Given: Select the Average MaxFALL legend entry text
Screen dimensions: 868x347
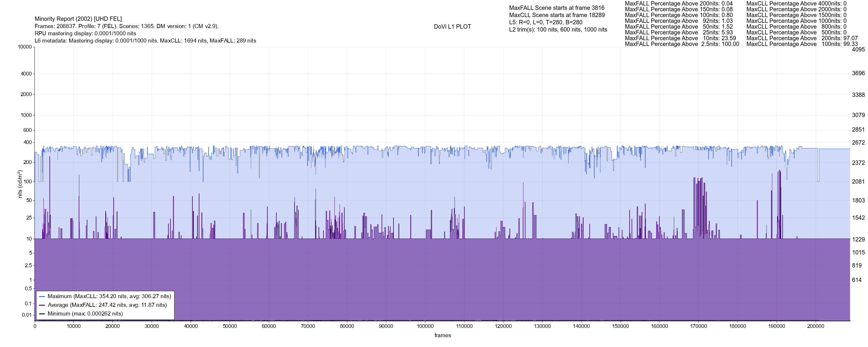Looking at the screenshot, I should coord(107,305).
